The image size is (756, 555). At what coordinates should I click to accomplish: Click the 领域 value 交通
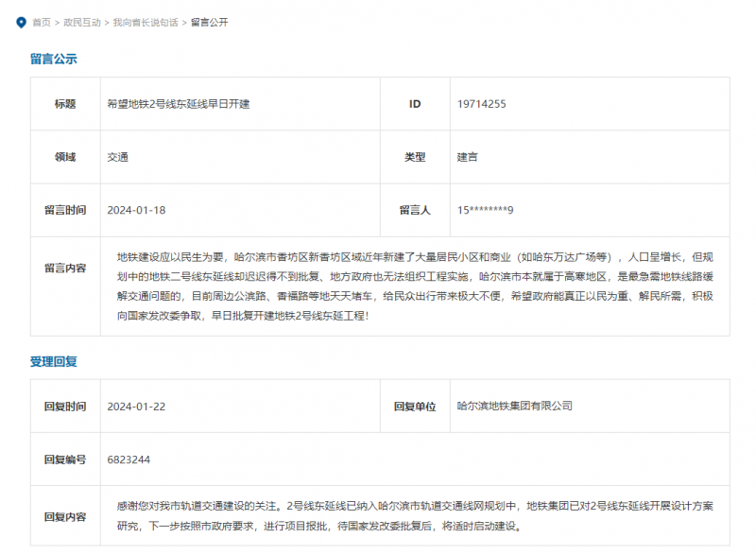118,157
